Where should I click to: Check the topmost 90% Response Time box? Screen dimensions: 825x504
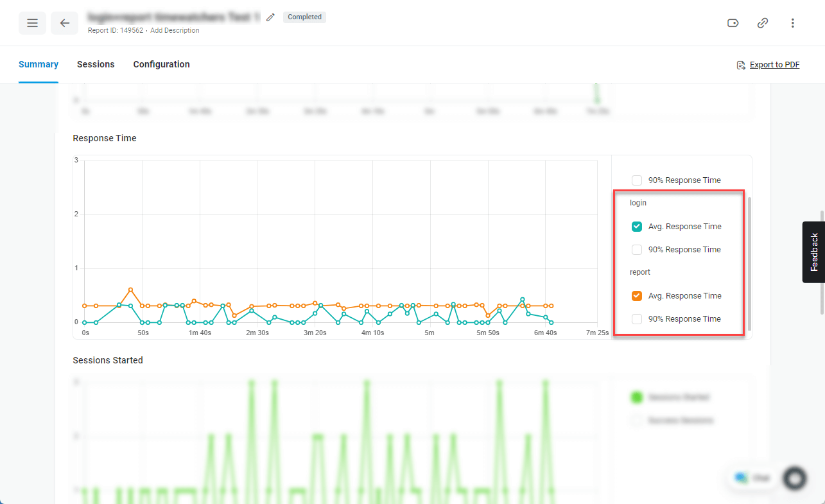click(637, 180)
